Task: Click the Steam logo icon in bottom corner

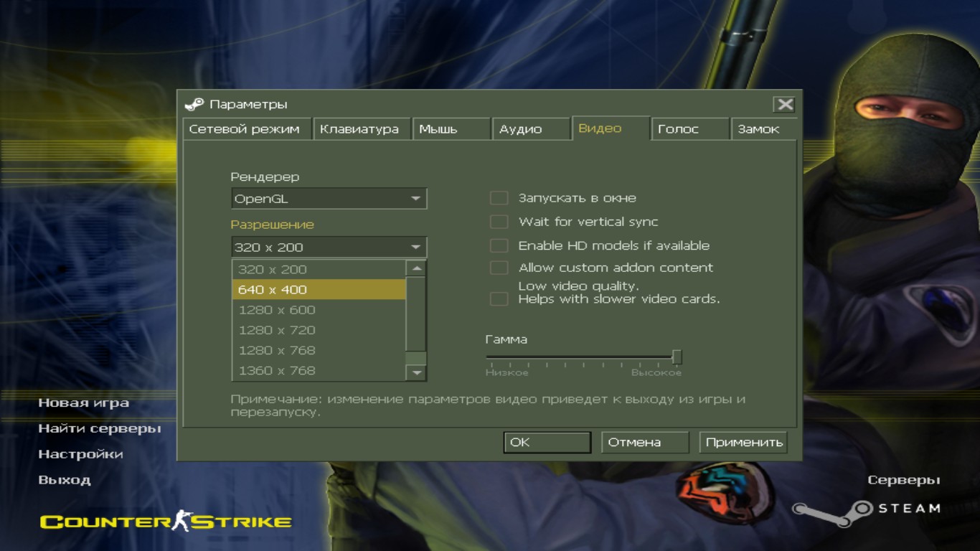Action: coord(832,512)
